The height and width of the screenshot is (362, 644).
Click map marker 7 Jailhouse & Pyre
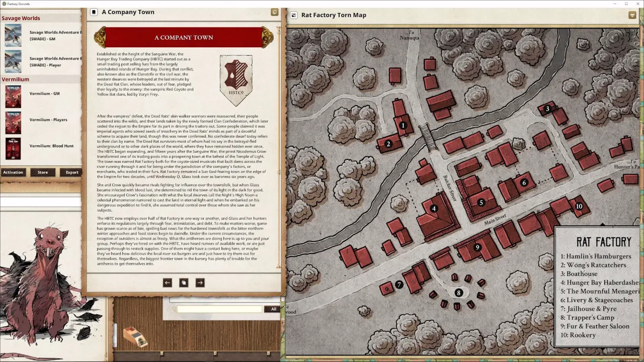399,285
